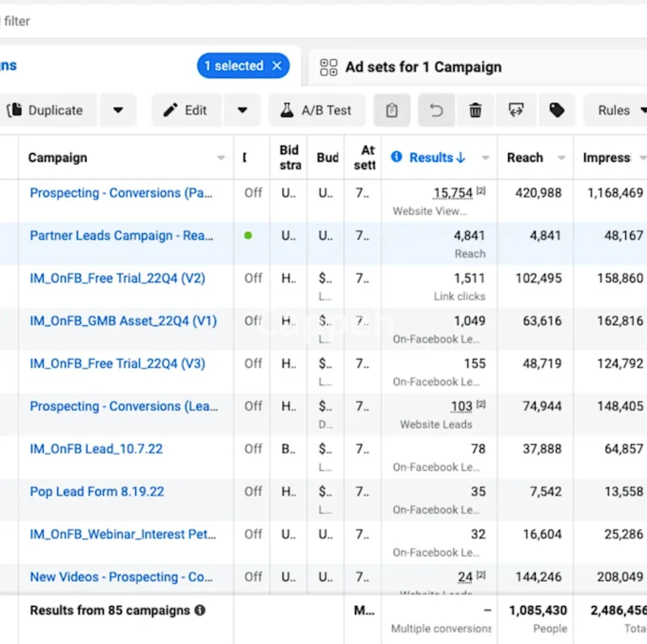The height and width of the screenshot is (644, 647).
Task: Sort by the Reach column header
Action: [525, 158]
